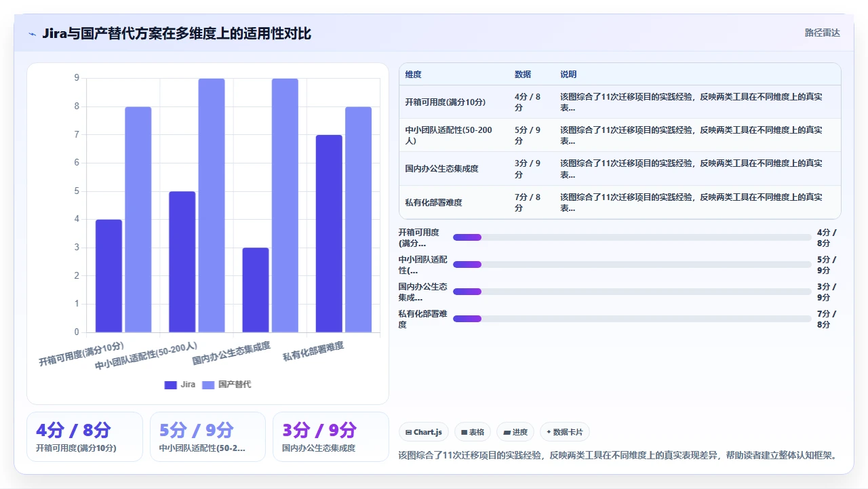Click the header icon beside the Jira title
The width and height of the screenshot is (868, 489).
coord(32,33)
